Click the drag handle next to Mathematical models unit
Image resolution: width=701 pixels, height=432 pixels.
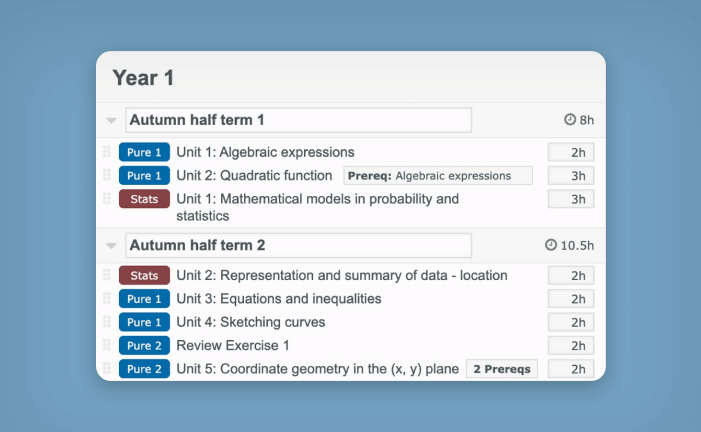pos(107,198)
